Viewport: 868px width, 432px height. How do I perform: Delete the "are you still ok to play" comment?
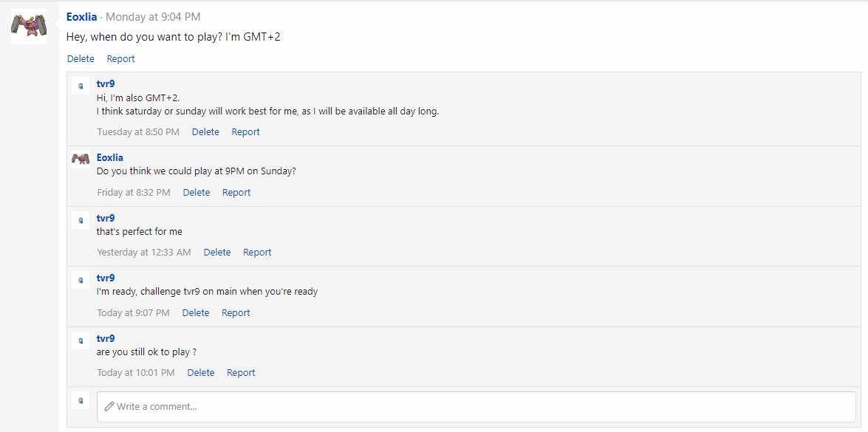pyautogui.click(x=201, y=373)
